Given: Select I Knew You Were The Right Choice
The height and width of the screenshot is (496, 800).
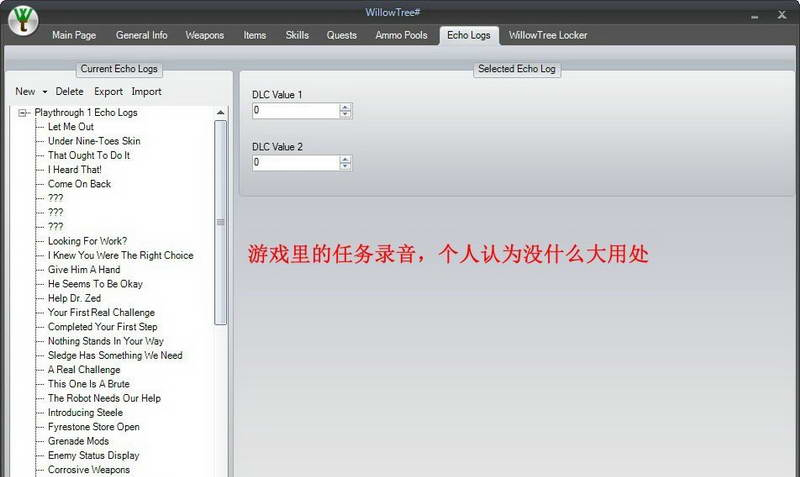Looking at the screenshot, I should pyautogui.click(x=120, y=255).
